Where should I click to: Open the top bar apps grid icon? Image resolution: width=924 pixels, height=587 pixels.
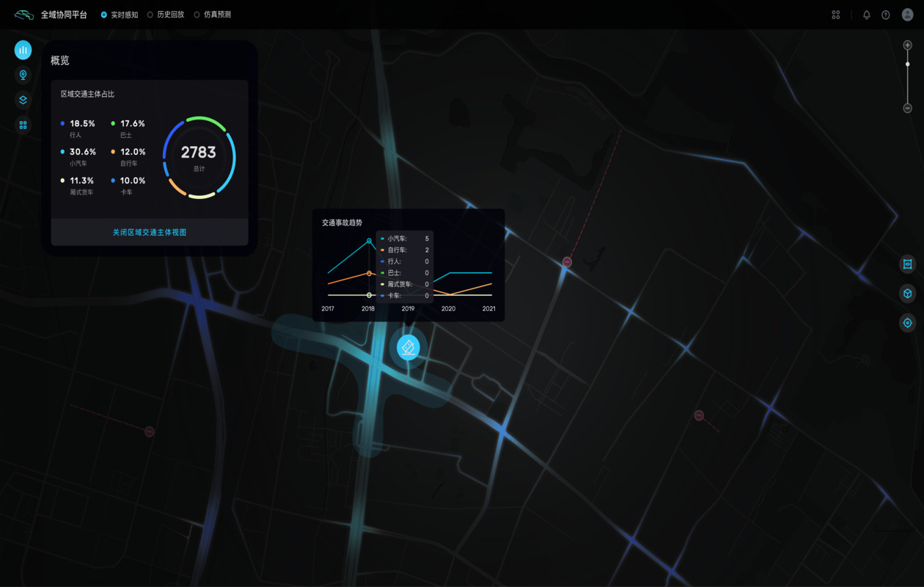[x=836, y=15]
